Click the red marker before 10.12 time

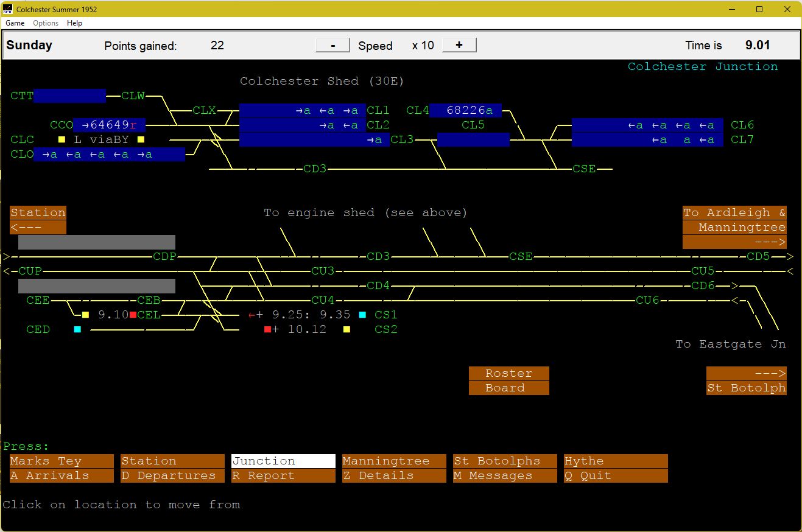267,329
